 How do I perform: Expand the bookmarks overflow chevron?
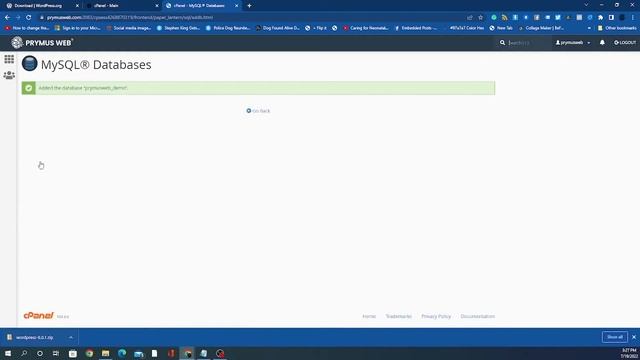[589, 28]
